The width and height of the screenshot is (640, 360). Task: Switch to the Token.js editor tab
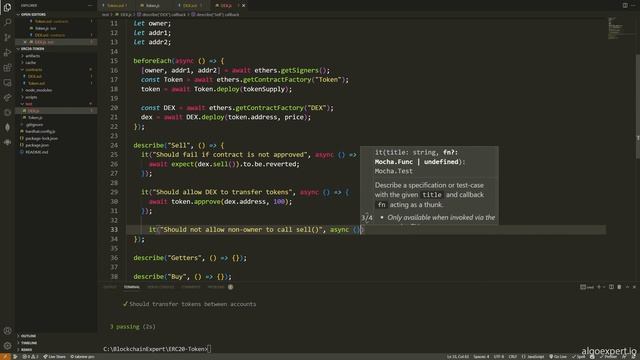pos(152,6)
